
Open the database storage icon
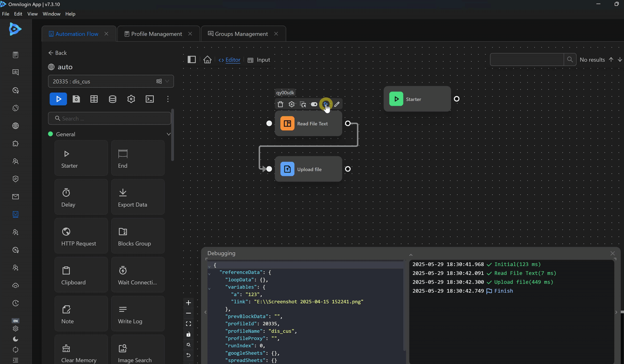112,99
